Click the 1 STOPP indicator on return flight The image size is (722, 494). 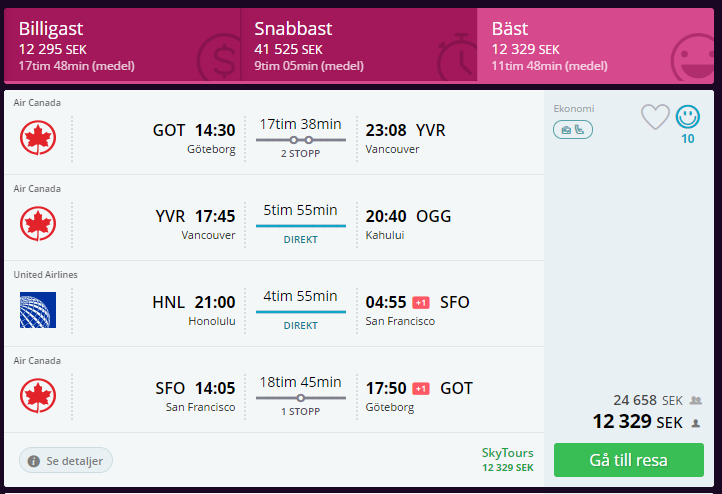[301, 412]
